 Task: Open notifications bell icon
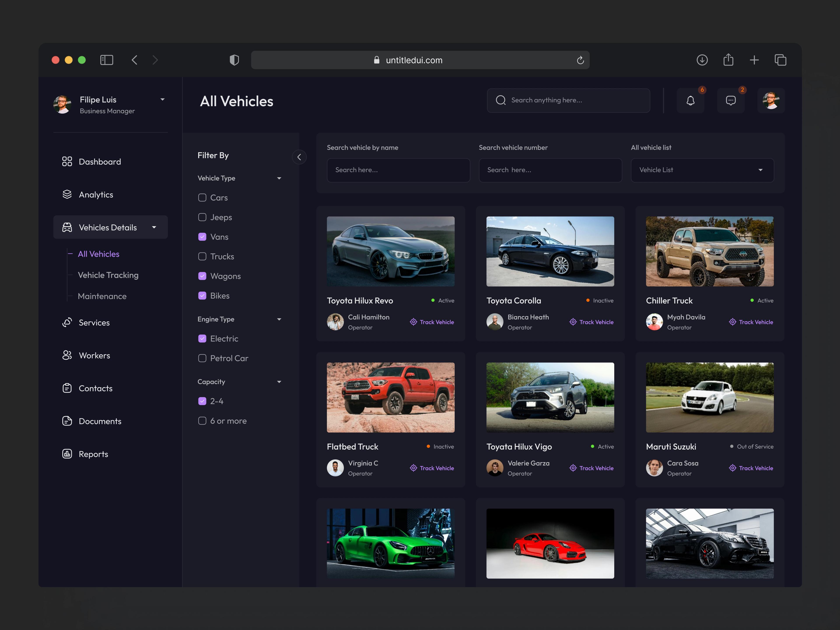tap(690, 100)
